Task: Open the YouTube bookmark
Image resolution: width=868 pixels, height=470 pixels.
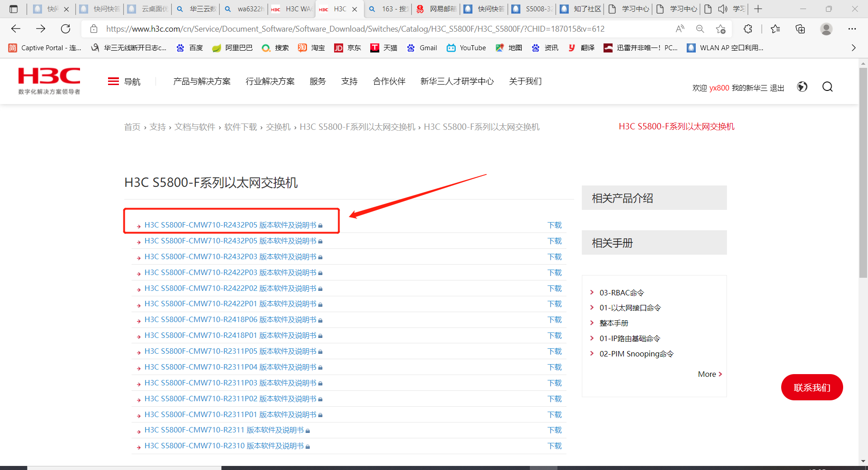Action: coord(466,48)
